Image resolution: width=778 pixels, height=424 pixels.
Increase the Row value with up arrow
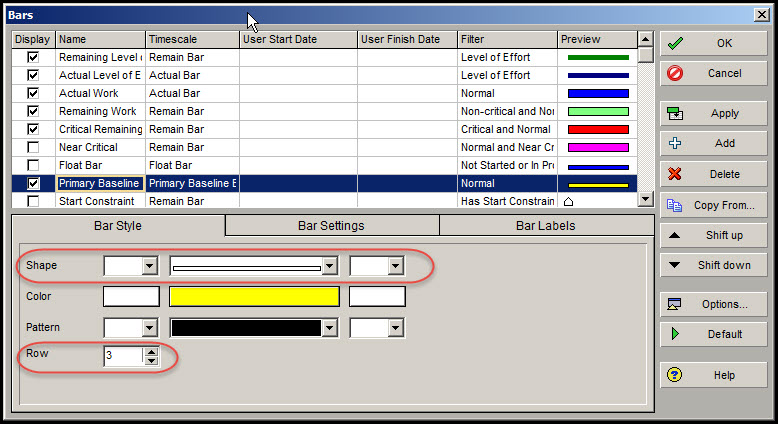point(151,351)
